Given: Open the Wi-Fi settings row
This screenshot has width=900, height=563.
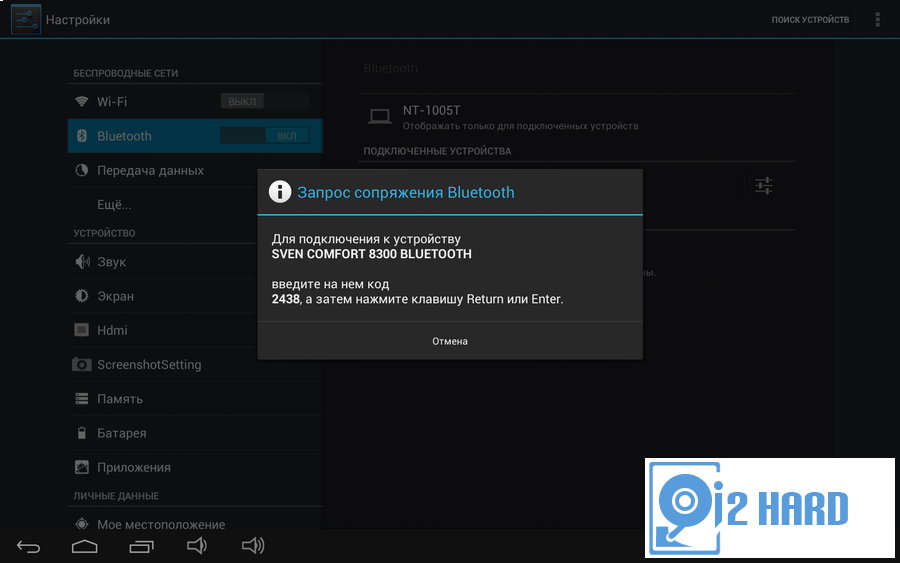Looking at the screenshot, I should (x=195, y=102).
